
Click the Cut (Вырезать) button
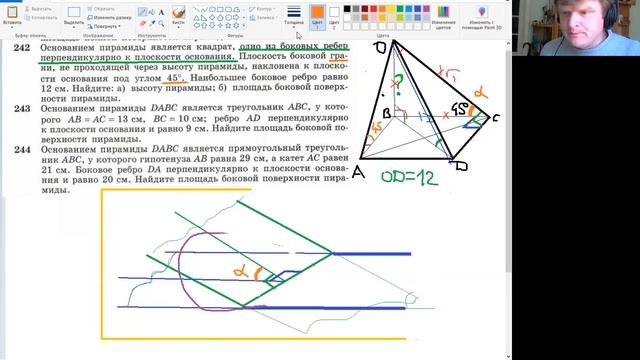[38, 9]
